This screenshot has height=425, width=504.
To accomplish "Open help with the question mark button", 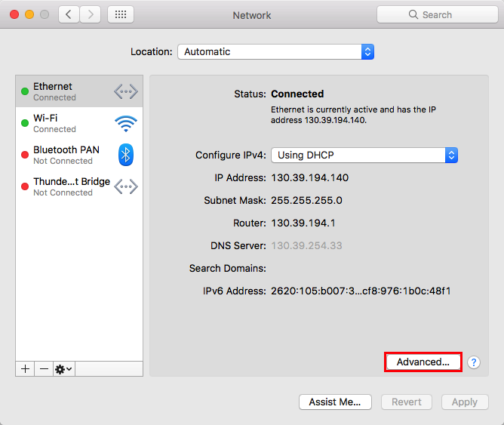I will (474, 362).
